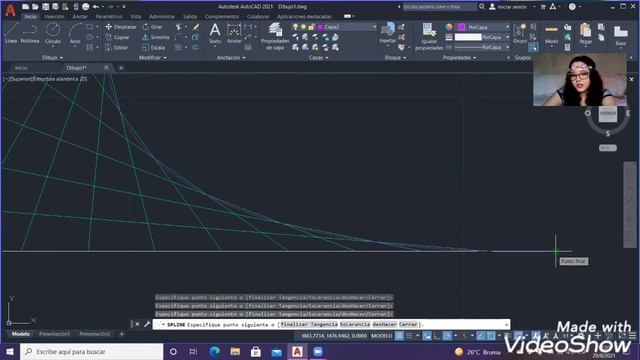Click the help search input field
Image resolution: width=640 pixels, height=360 pixels.
tap(440, 7)
